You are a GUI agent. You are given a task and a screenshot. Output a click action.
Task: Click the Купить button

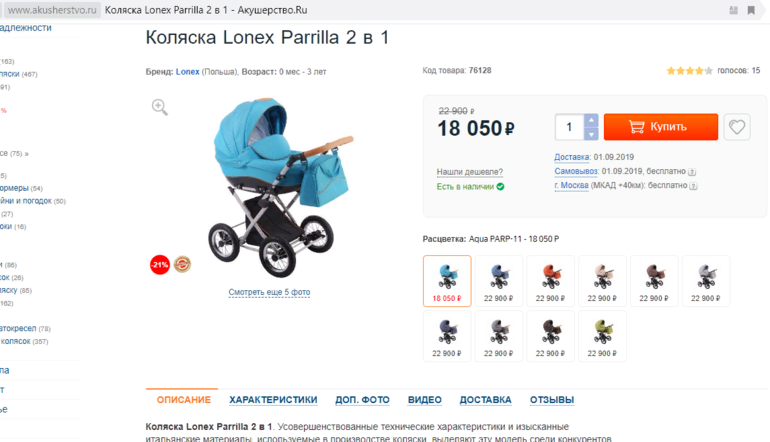pyautogui.click(x=660, y=127)
